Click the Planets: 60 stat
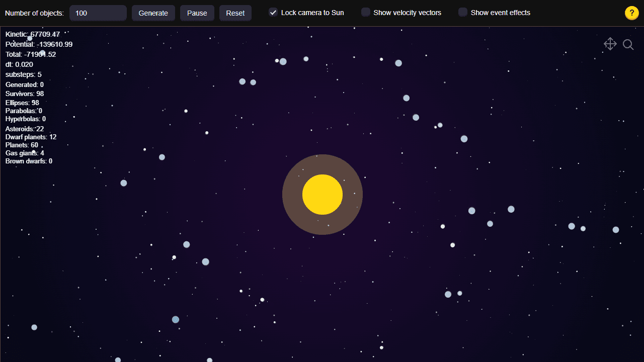Image resolution: width=644 pixels, height=362 pixels. 22,145
